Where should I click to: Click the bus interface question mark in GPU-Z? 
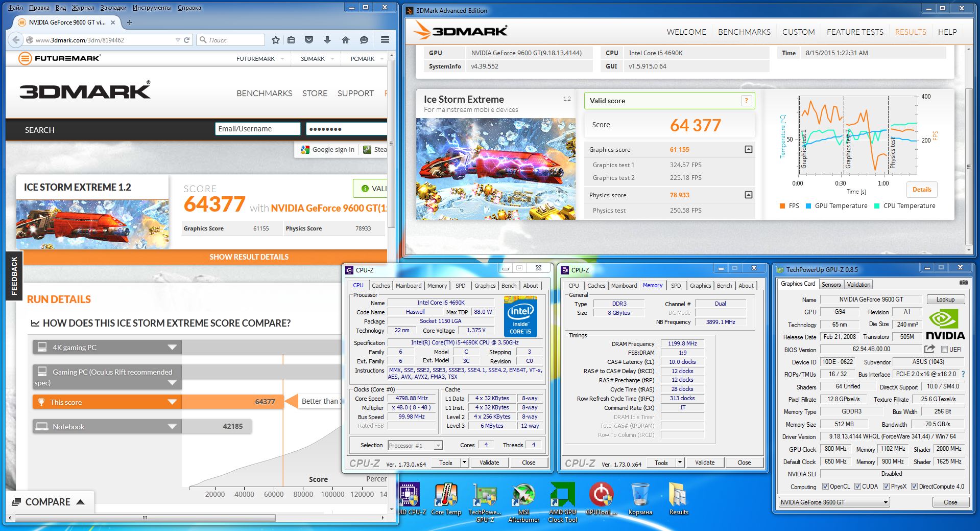point(963,374)
